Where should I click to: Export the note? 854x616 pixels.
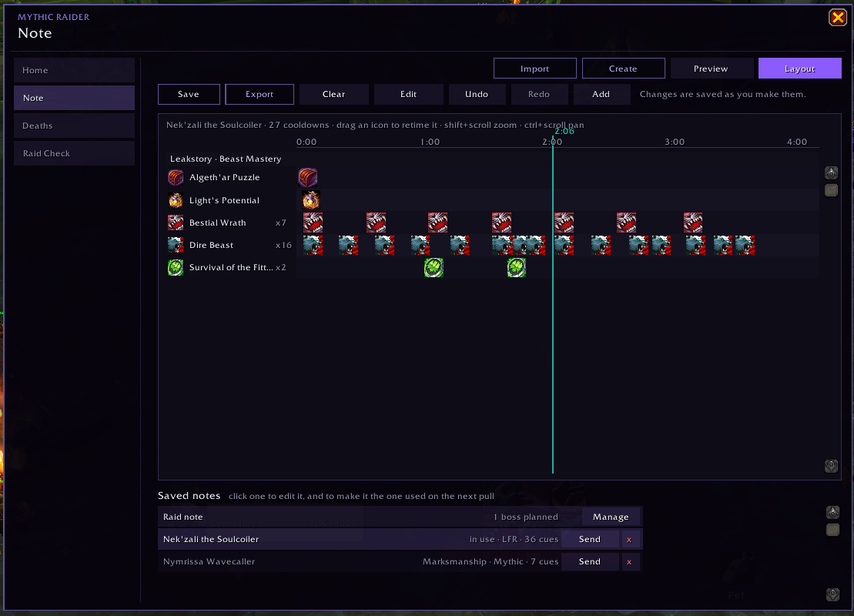[260, 94]
